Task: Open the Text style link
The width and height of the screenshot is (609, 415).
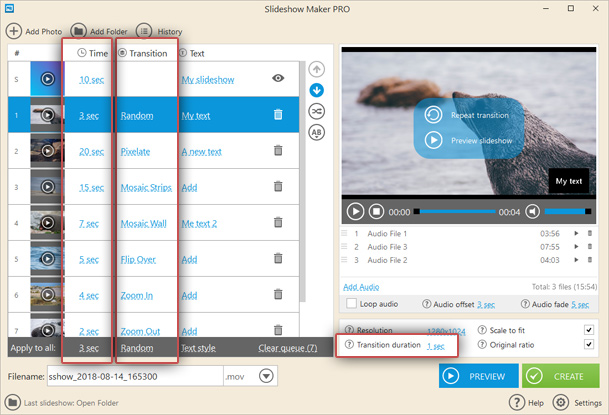Action: coord(198,348)
